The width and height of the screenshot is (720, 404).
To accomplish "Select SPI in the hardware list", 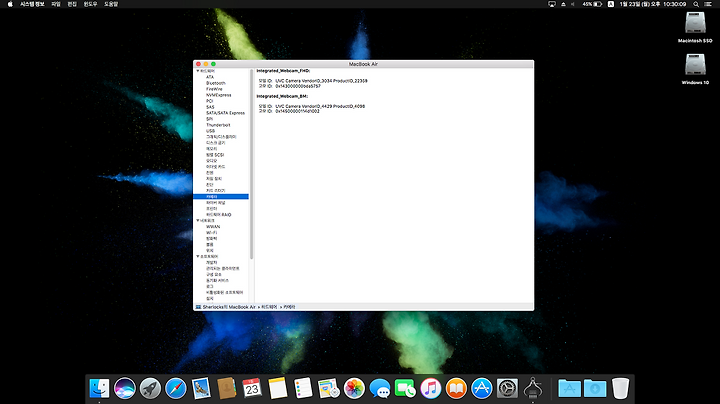I will [209, 119].
